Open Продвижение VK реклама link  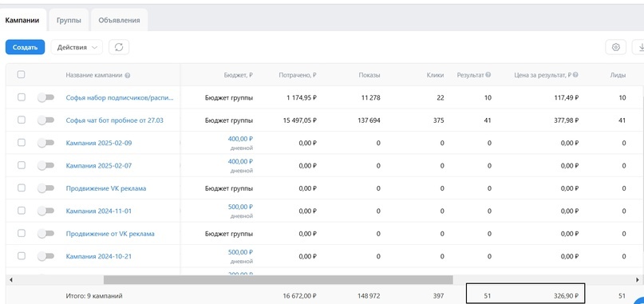(x=106, y=188)
